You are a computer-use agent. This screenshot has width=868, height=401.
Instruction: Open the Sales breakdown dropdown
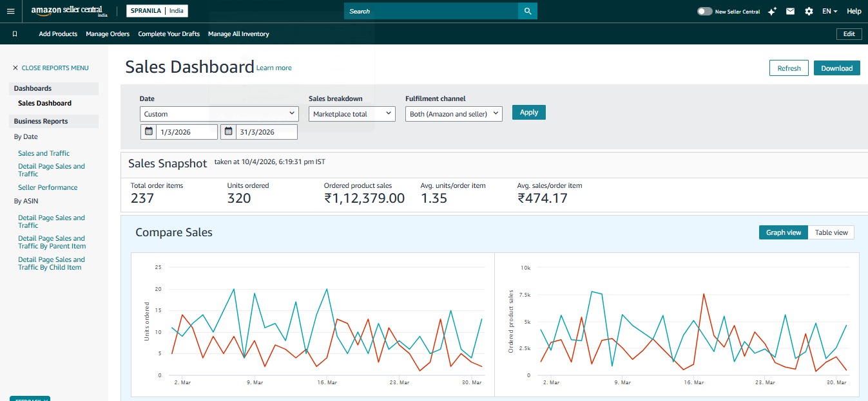click(351, 114)
